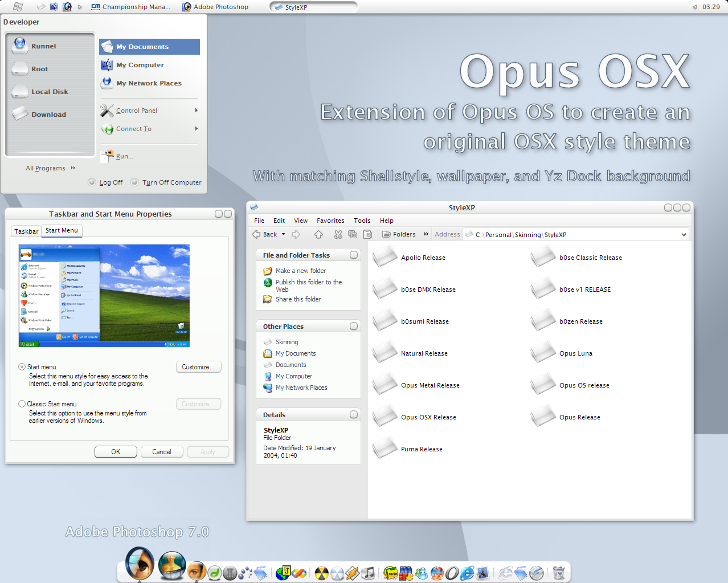
Task: Open the b0zen Release folder
Action: [567, 321]
